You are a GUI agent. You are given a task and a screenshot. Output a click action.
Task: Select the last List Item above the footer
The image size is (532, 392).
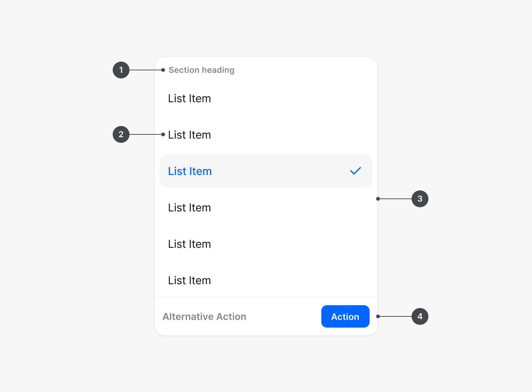pos(189,281)
